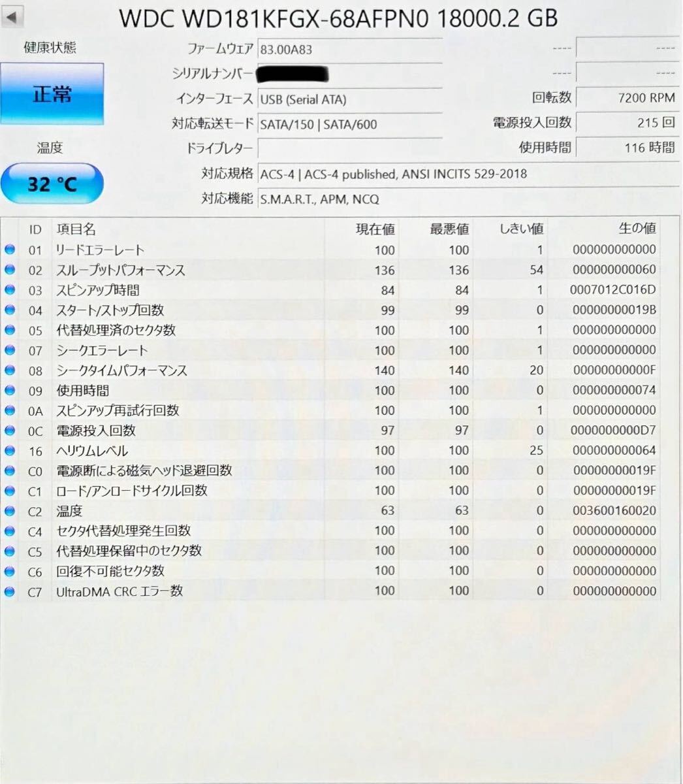Select the 代替処理済のセクタ数 row name
The width and height of the screenshot is (683, 784).
click(x=116, y=330)
